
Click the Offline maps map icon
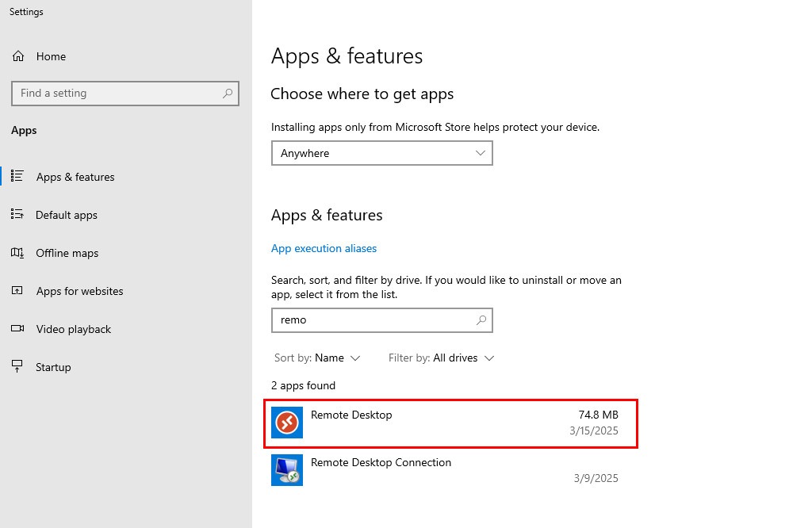[x=17, y=253]
